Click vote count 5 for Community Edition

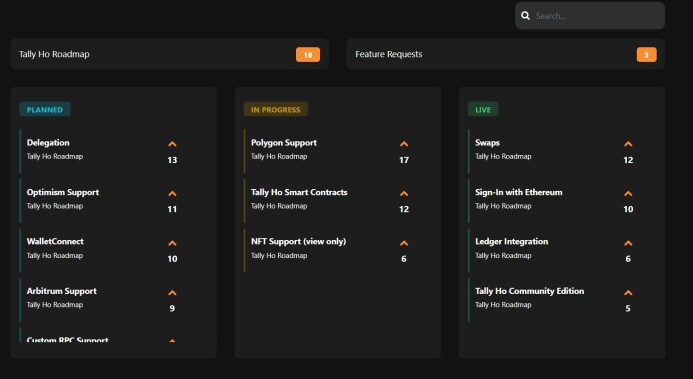click(x=628, y=308)
